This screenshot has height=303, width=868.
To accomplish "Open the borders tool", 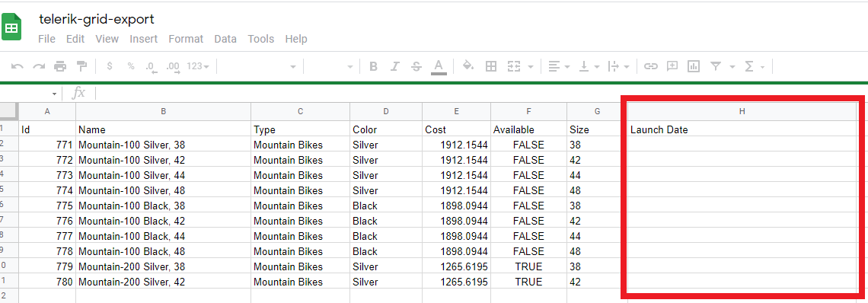I will (x=490, y=66).
